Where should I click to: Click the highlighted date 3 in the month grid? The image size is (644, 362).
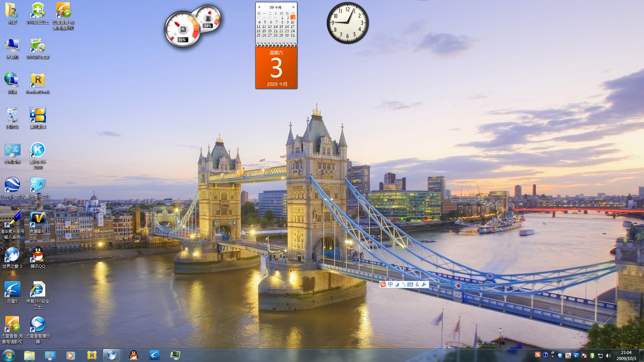293,17
